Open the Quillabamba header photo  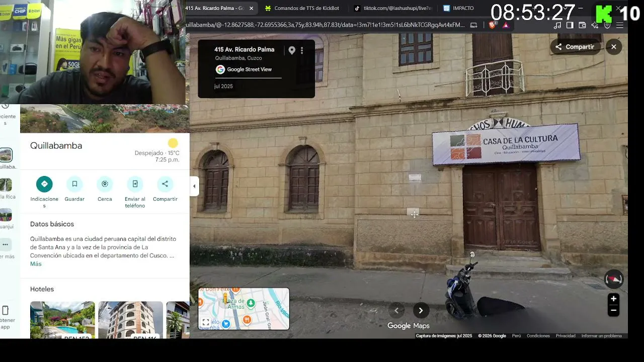(105, 119)
